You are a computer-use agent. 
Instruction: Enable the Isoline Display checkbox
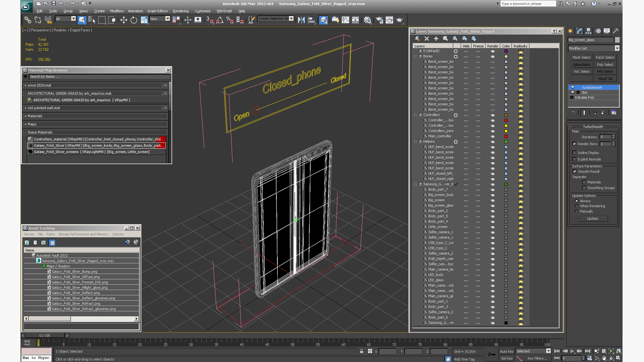pyautogui.click(x=574, y=153)
